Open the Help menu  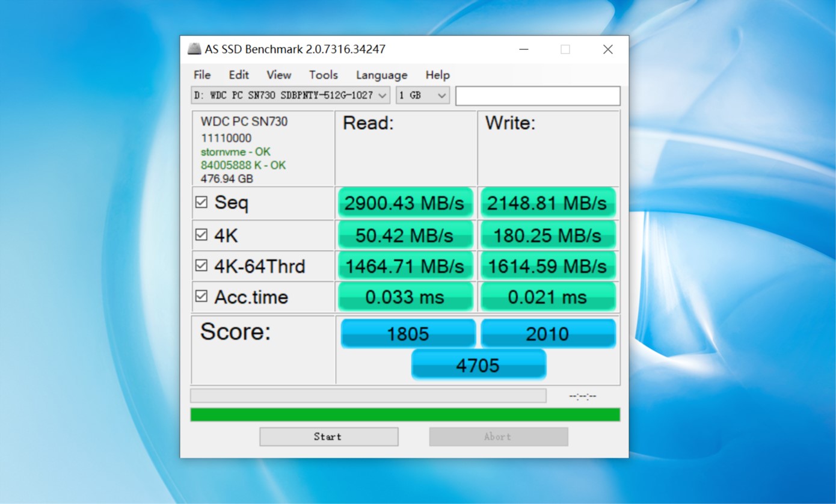click(437, 75)
